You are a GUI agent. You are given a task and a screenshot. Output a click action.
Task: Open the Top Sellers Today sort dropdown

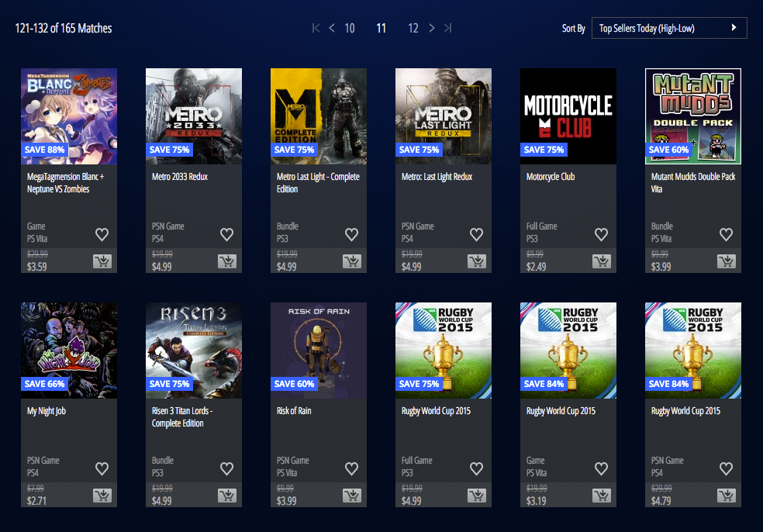(x=668, y=28)
